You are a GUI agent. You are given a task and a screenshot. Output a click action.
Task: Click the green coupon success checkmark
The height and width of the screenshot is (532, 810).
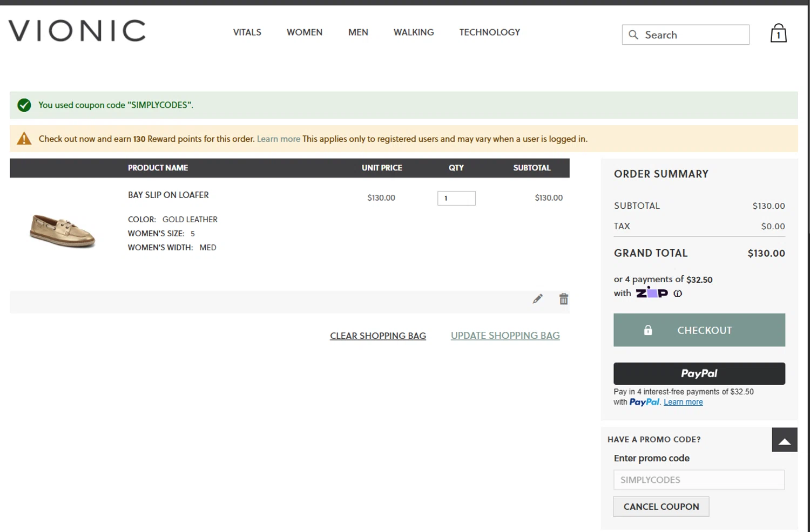click(x=24, y=105)
